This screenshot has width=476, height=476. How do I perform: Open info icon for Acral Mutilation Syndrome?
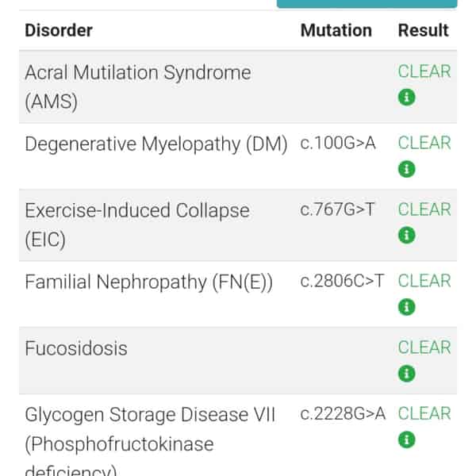point(406,97)
